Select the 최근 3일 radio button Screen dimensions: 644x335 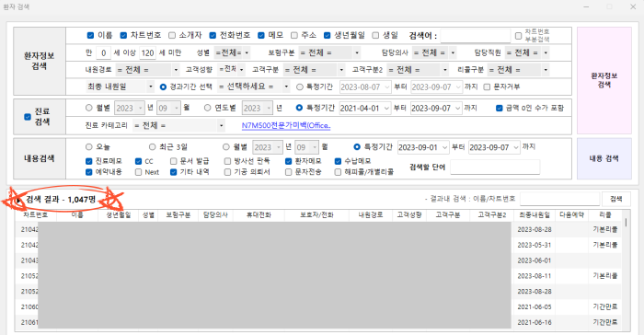[153, 146]
